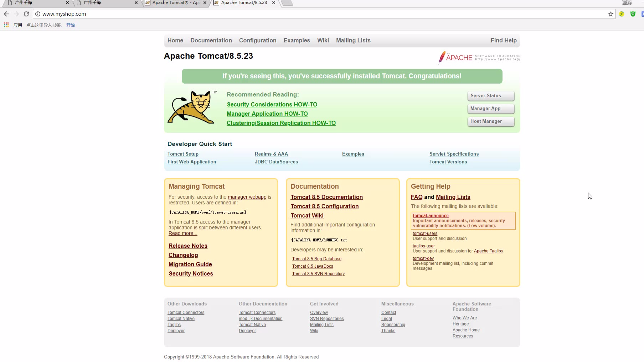The height and width of the screenshot is (362, 644).
Task: Click the green shield extension icon
Action: click(633, 14)
